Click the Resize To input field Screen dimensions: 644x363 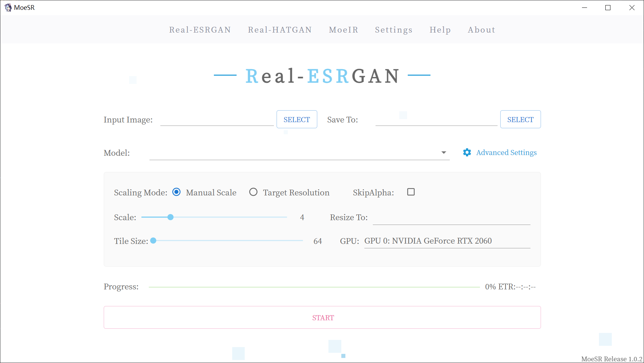(x=451, y=218)
